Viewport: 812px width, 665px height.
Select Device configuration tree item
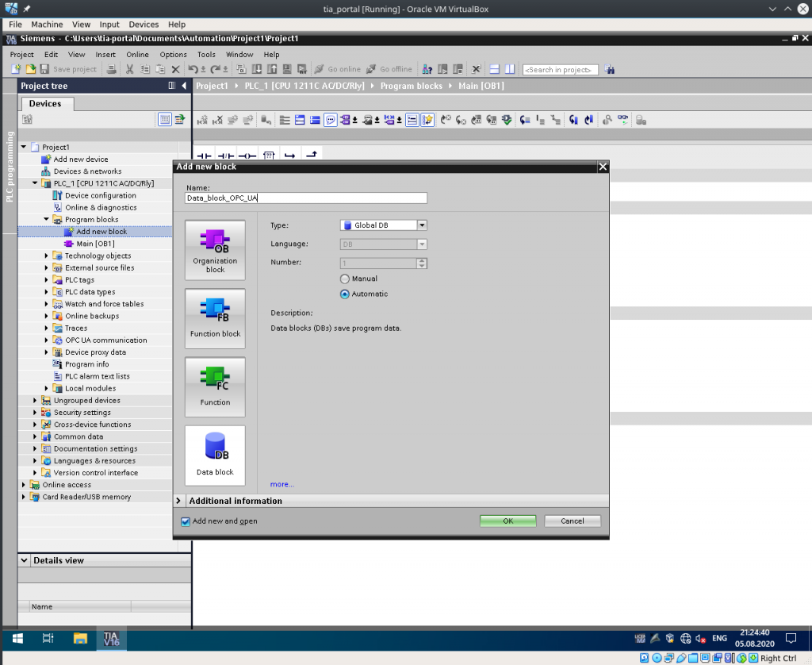tap(101, 195)
